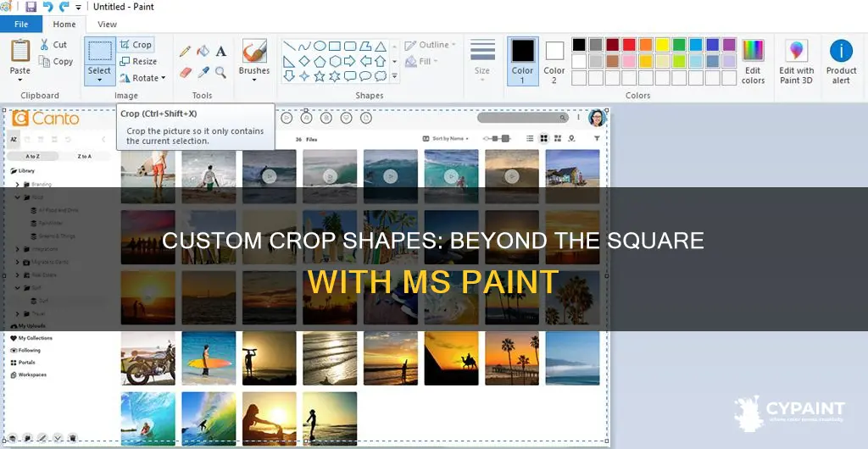
Task: Choose the rectangular Select tool
Action: coord(100,51)
